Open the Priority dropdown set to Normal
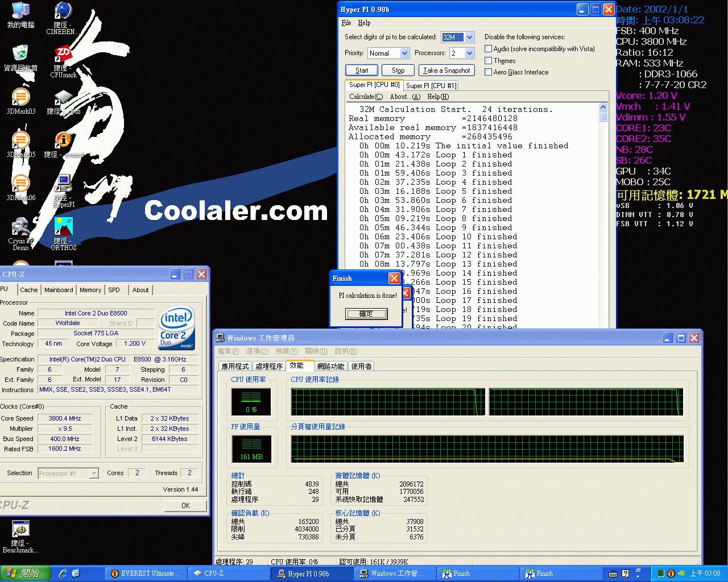728x582 pixels. click(x=388, y=53)
